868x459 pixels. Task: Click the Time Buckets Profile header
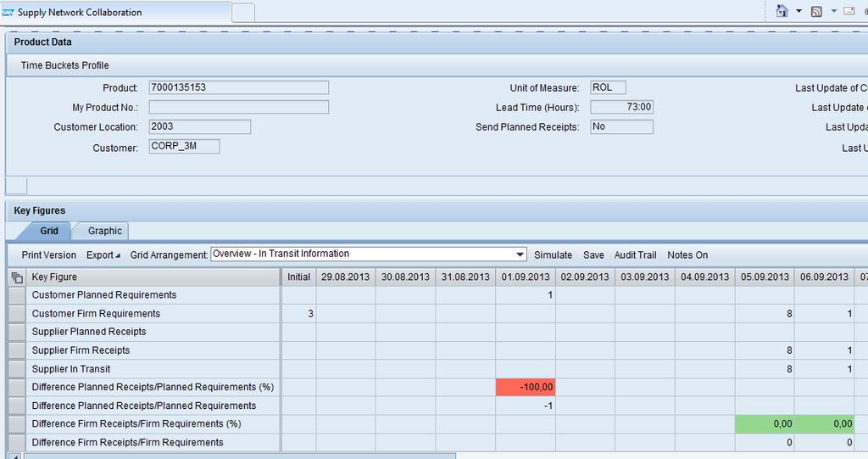(64, 65)
